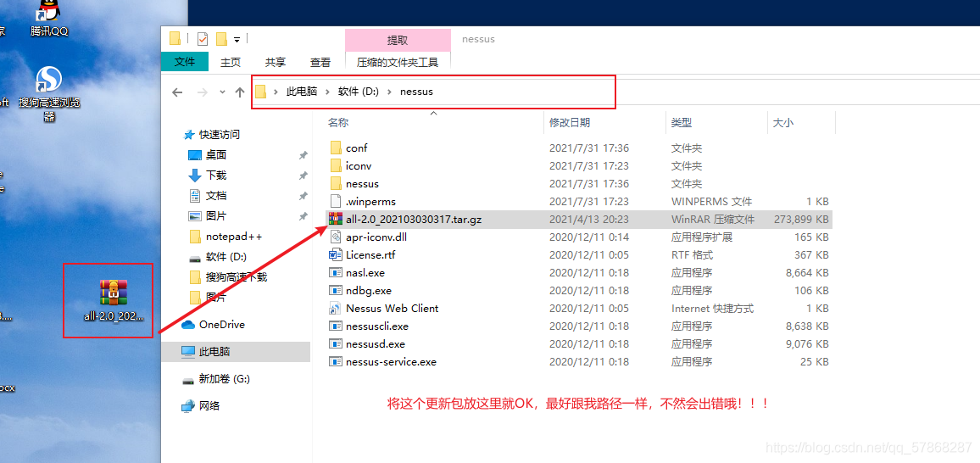This screenshot has height=463, width=980.
Task: Select the conf folder icon
Action: (336, 148)
